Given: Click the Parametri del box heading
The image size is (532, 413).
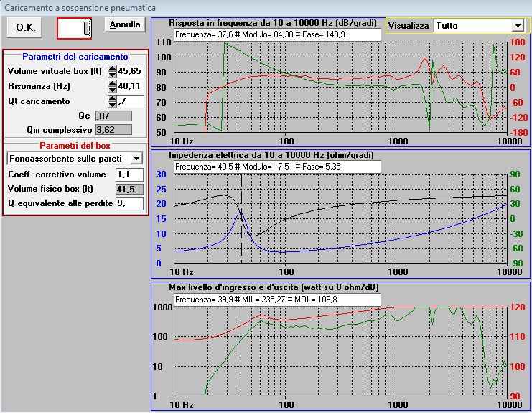Looking at the screenshot, I should 75,146.
